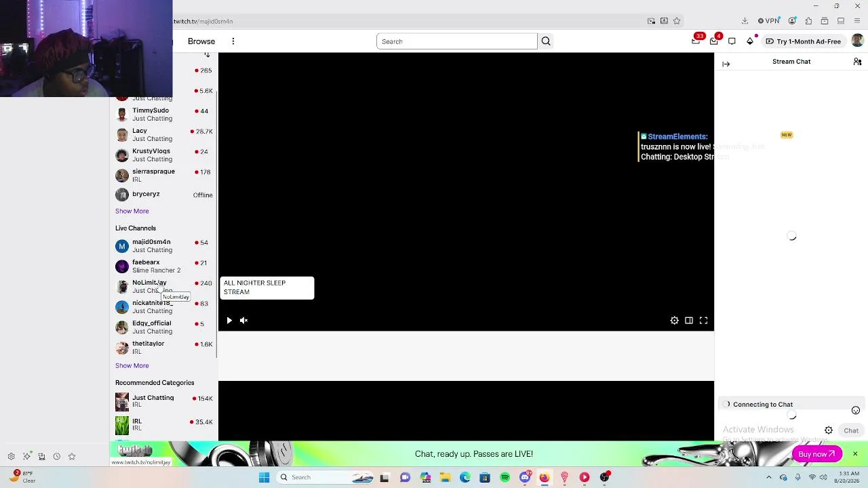Open the browser tab overview icon
The image size is (868, 488).
tap(825, 21)
